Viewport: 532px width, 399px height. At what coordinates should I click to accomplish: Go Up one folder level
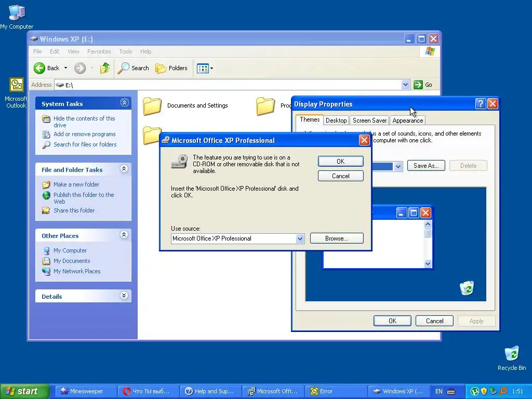click(105, 68)
